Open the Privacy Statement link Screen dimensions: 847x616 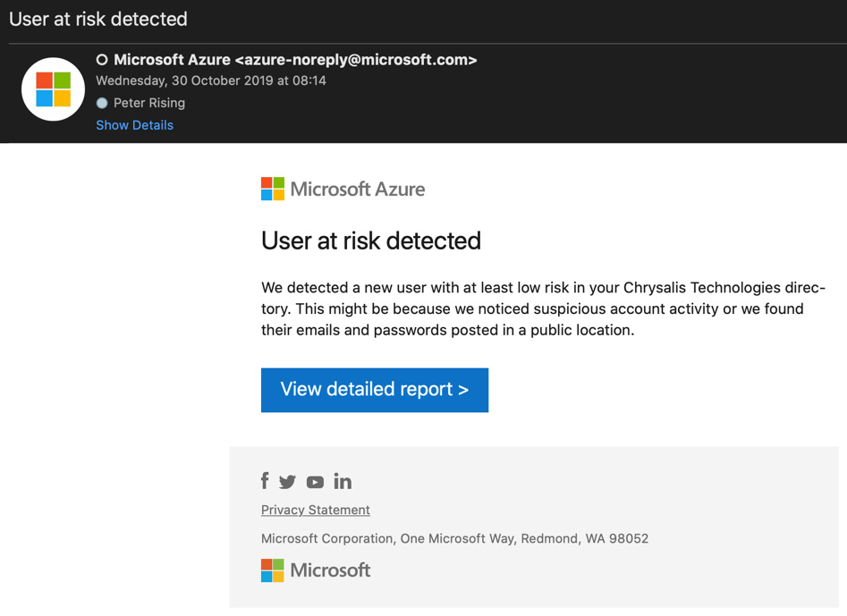(315, 510)
